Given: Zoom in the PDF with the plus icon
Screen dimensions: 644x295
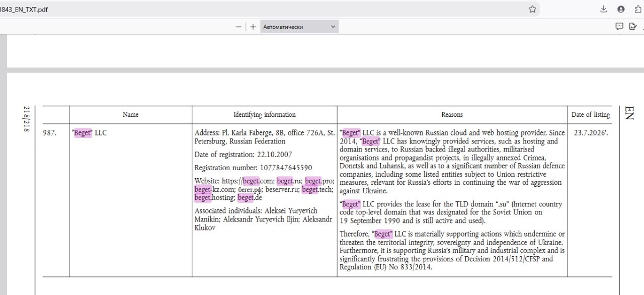Looking at the screenshot, I should 253,27.
